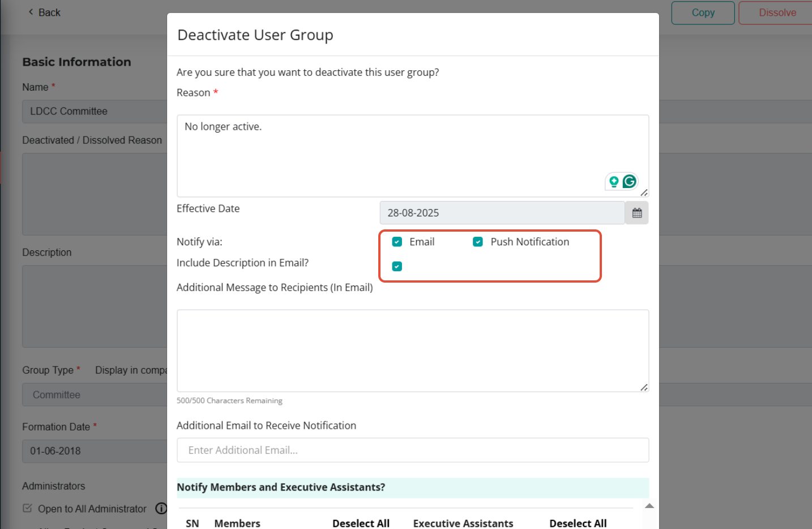Uncheck the Email notification checkbox
Viewport: 812px width, 529px height.
click(397, 242)
